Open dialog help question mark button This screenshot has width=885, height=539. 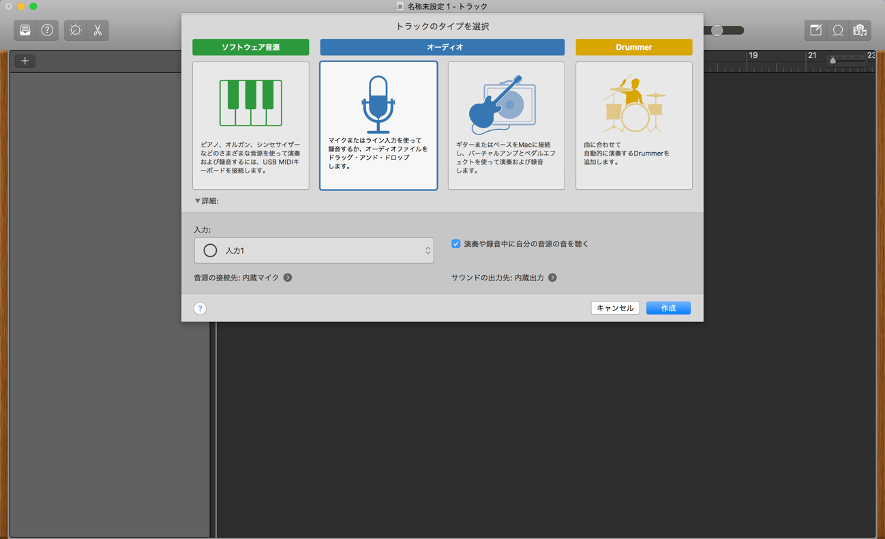pyautogui.click(x=200, y=308)
